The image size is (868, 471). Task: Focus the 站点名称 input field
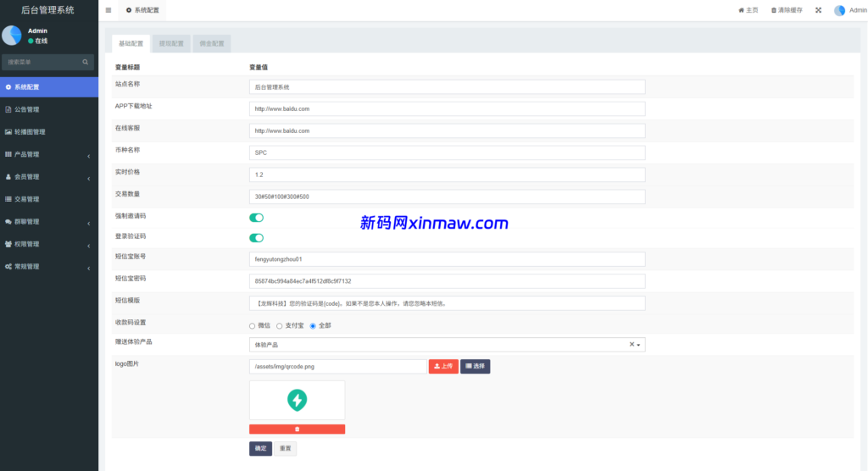point(447,87)
